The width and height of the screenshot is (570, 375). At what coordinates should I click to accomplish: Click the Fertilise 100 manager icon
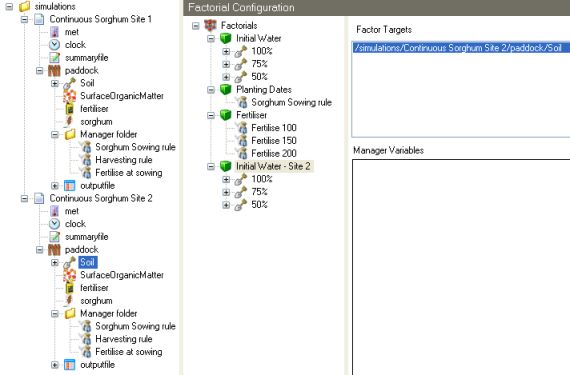point(242,128)
